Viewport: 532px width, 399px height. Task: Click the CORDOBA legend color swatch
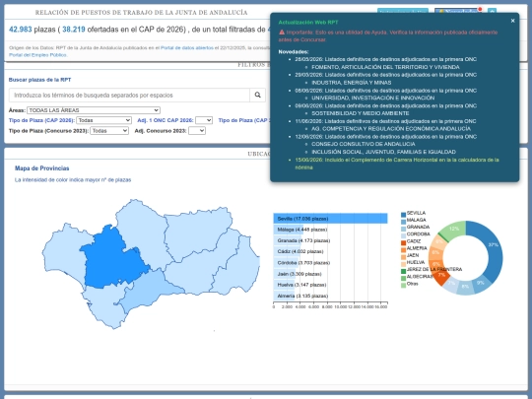click(403, 235)
